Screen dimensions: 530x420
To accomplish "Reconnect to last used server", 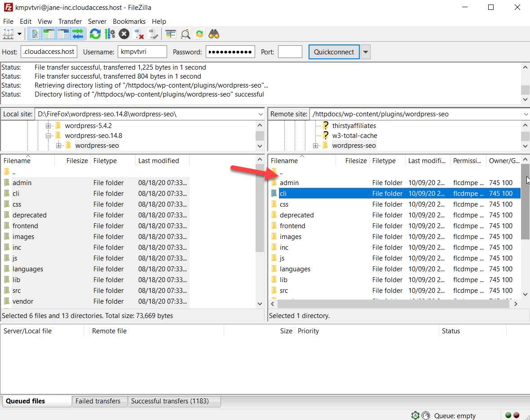I will [x=153, y=34].
